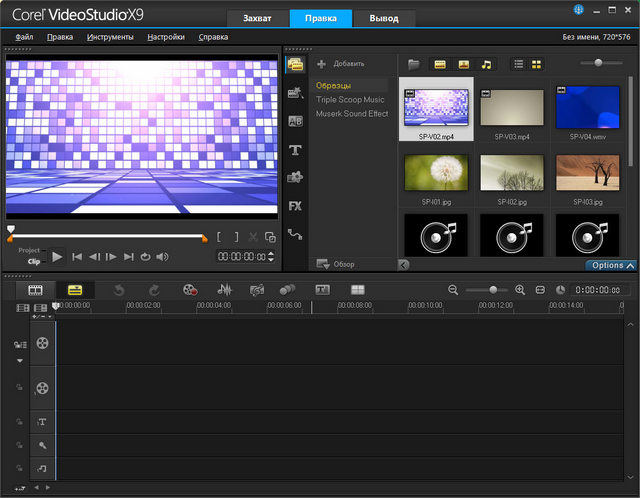
Task: Expand the Обзор browse button
Action: point(335,264)
